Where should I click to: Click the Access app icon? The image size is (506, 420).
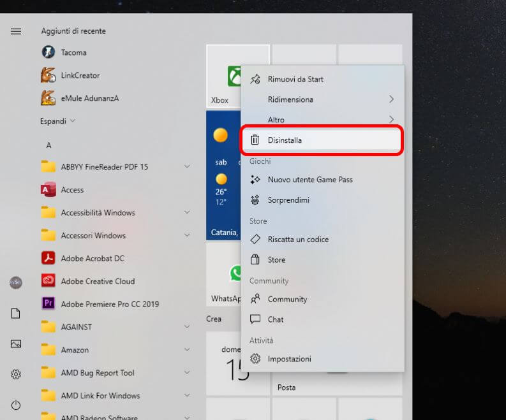coord(48,189)
